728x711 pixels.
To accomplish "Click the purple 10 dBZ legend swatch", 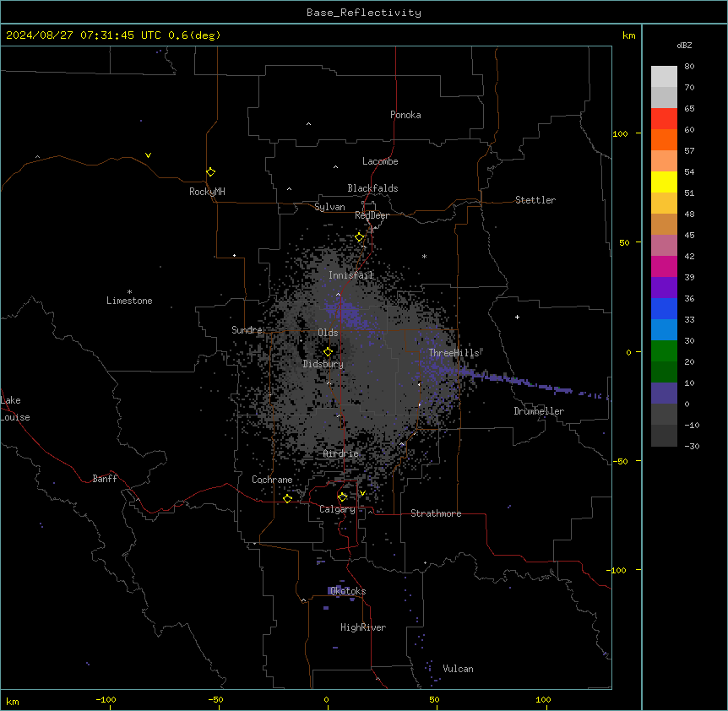I will (664, 393).
